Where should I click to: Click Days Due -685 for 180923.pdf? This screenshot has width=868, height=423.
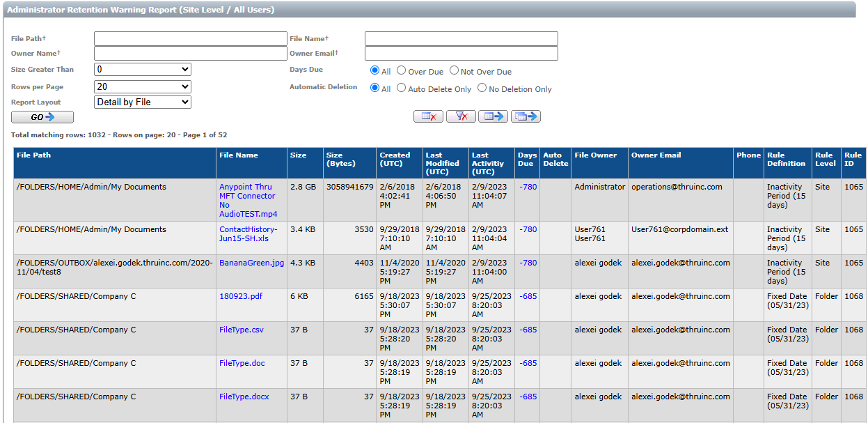[528, 296]
